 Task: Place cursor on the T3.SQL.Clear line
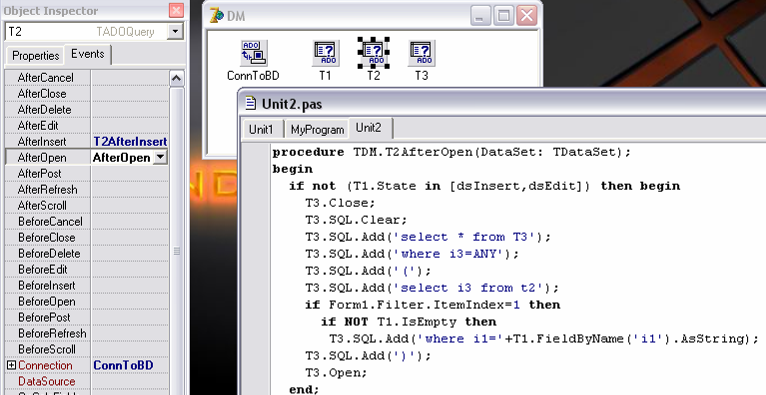356,220
